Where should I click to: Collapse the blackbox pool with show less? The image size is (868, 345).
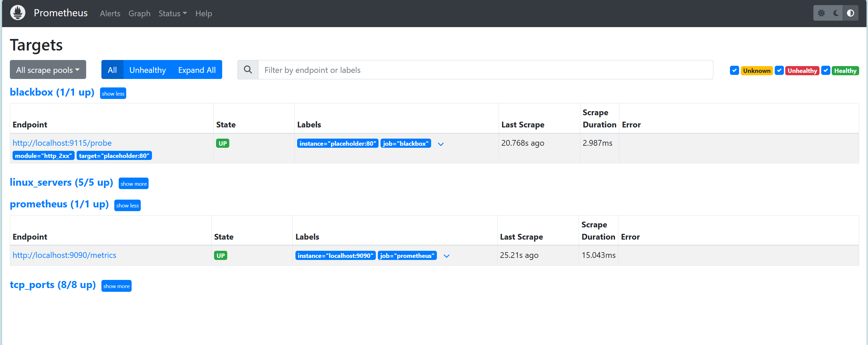tap(113, 94)
